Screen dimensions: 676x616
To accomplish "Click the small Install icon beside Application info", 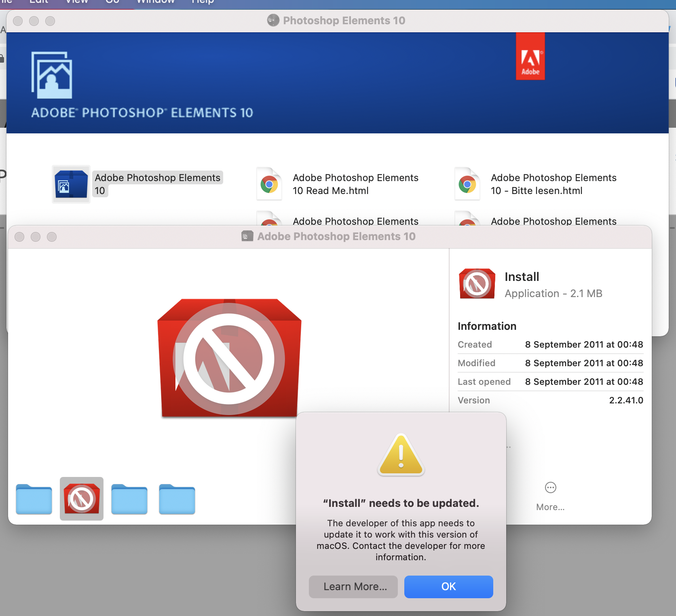I will tap(477, 284).
